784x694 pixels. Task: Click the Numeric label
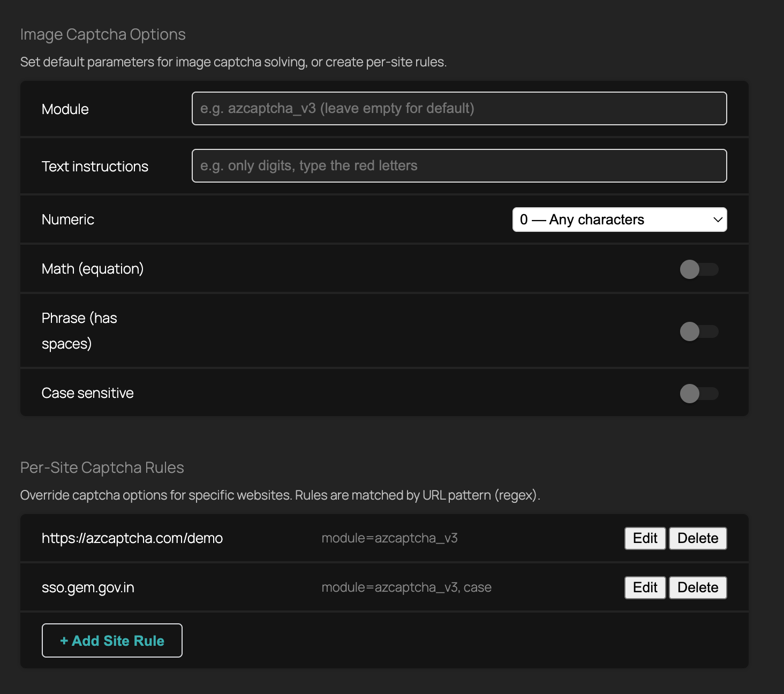pyautogui.click(x=68, y=220)
